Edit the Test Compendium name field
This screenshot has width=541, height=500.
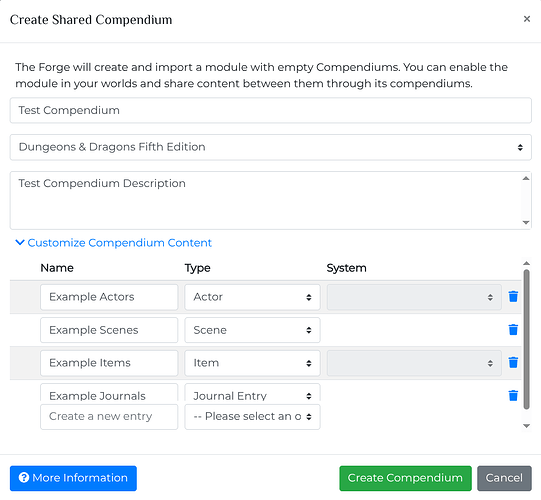[x=270, y=110]
